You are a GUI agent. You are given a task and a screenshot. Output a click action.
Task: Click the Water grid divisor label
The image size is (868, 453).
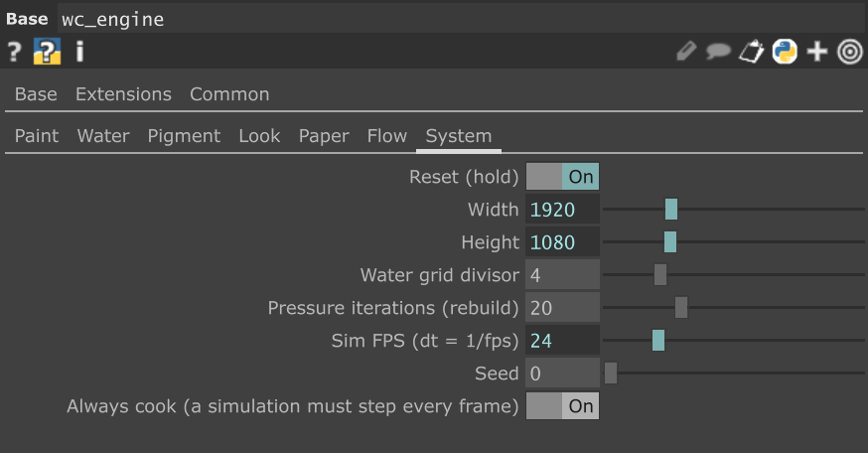pyautogui.click(x=440, y=274)
